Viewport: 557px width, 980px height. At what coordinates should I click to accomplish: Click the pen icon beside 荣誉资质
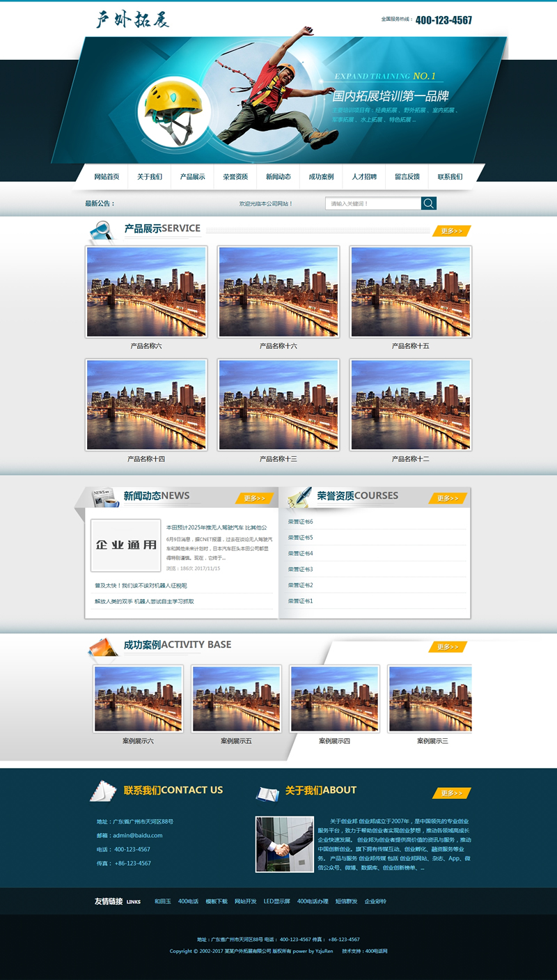pos(299,497)
